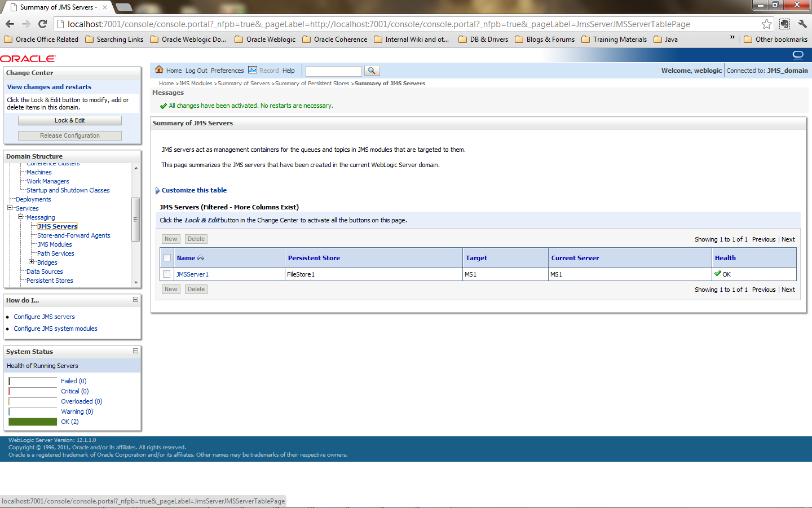Click the browser back arrow
Screen dimensions: 812x508
tap(10, 24)
